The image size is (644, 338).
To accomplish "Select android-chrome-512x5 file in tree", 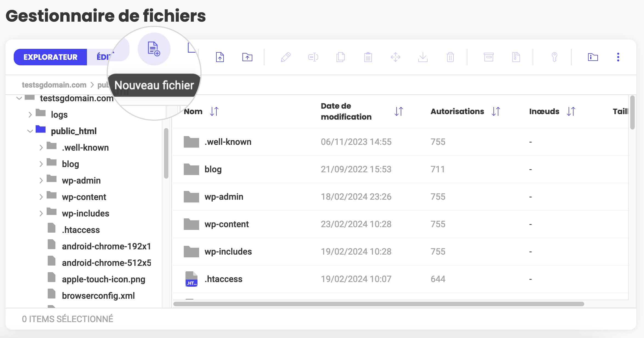I will 106,263.
